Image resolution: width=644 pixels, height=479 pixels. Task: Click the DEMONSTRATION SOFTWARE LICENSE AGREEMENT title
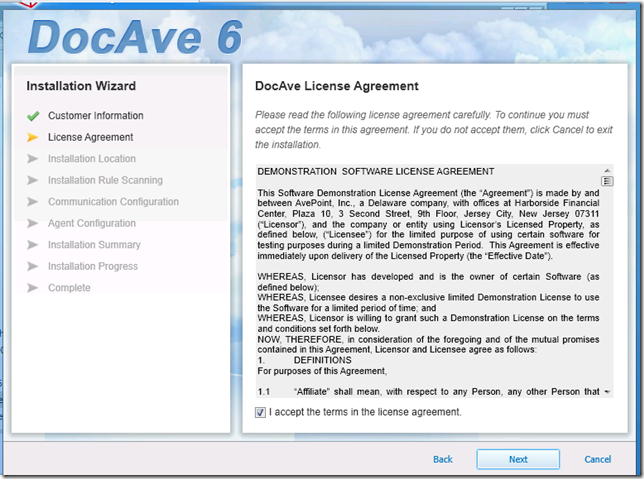pos(376,172)
